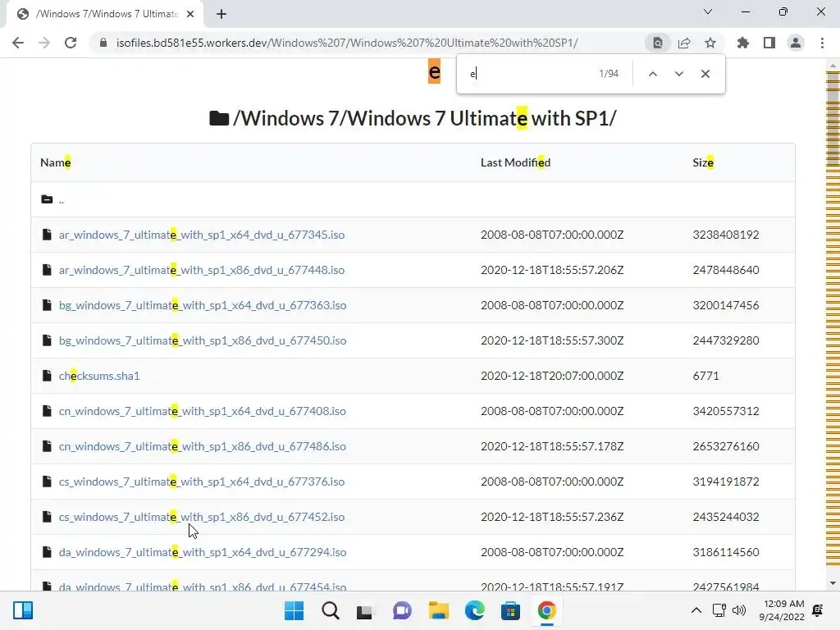Screen dimensions: 840x630
Task: Download bg_windows_7 x64 677363 iso
Action: tap(203, 305)
